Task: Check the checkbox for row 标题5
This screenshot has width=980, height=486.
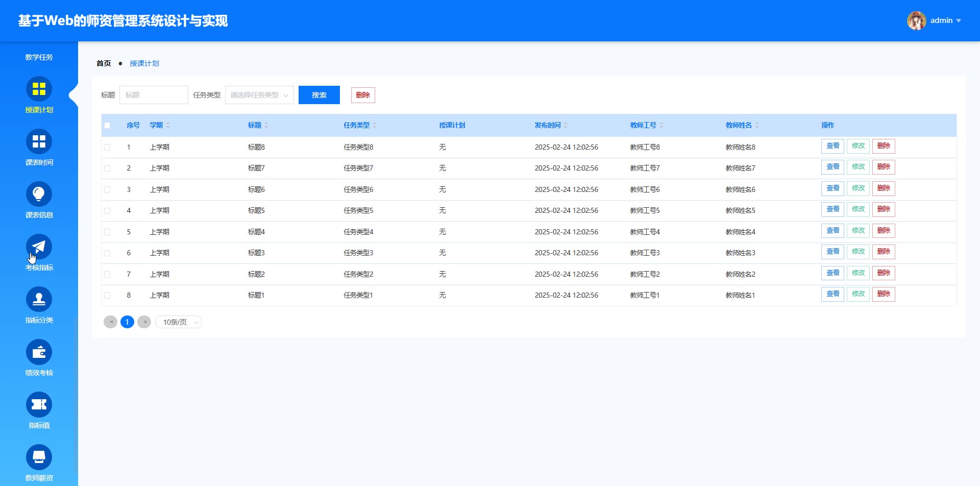Action: point(107,211)
